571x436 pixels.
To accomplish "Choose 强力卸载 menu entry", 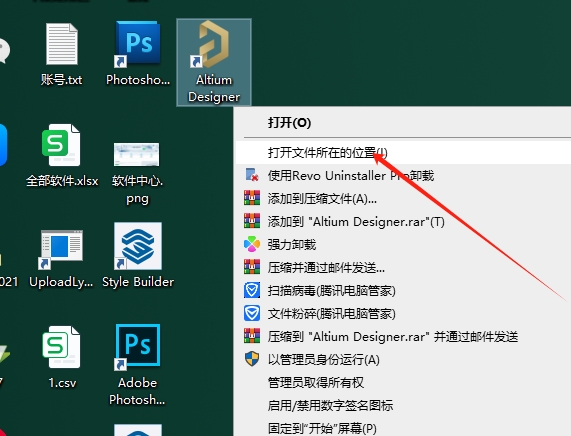I will pos(403,244).
